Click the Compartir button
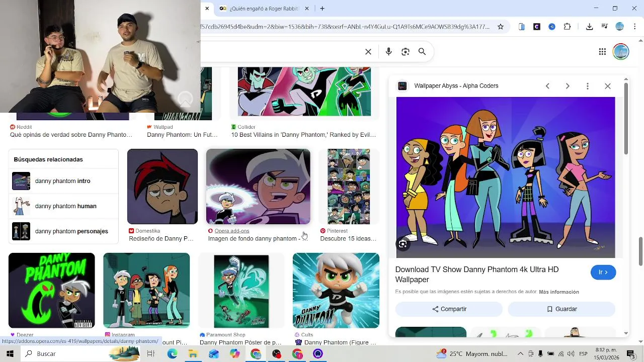The image size is (644, 362). [449, 309]
